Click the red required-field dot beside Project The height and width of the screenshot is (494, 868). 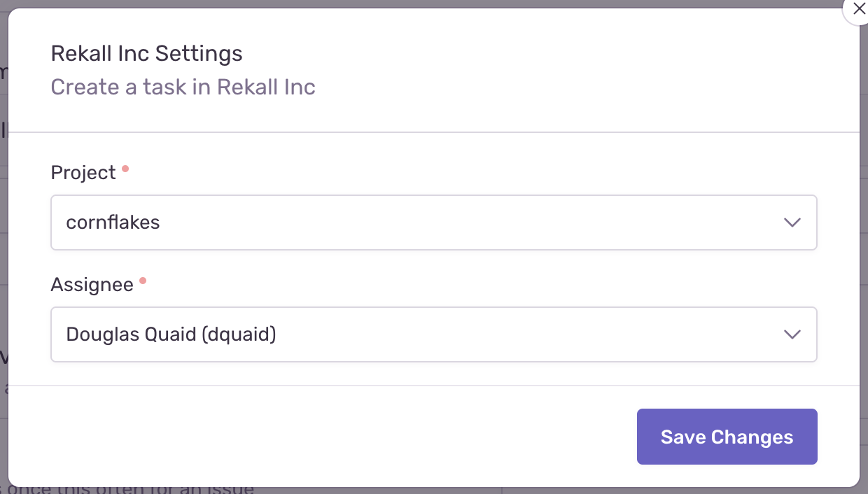coord(125,167)
